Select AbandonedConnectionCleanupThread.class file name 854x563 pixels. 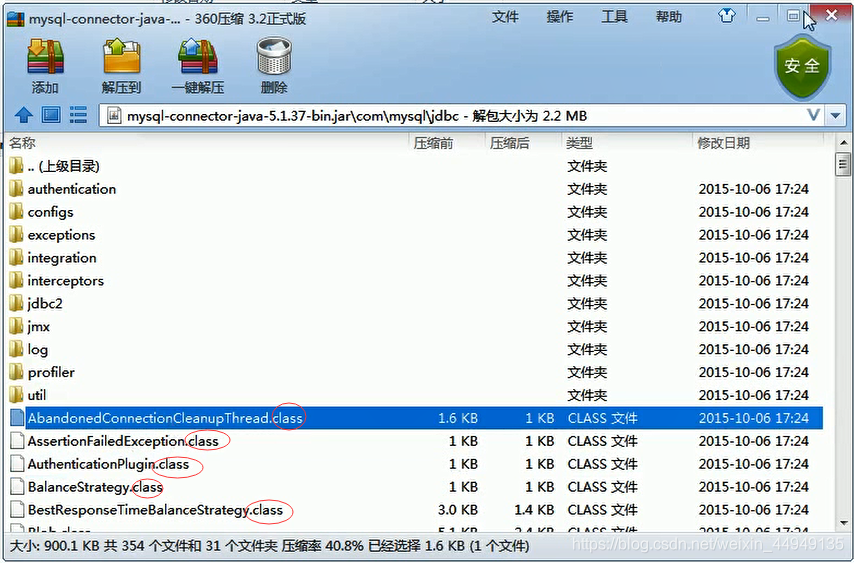(165, 418)
